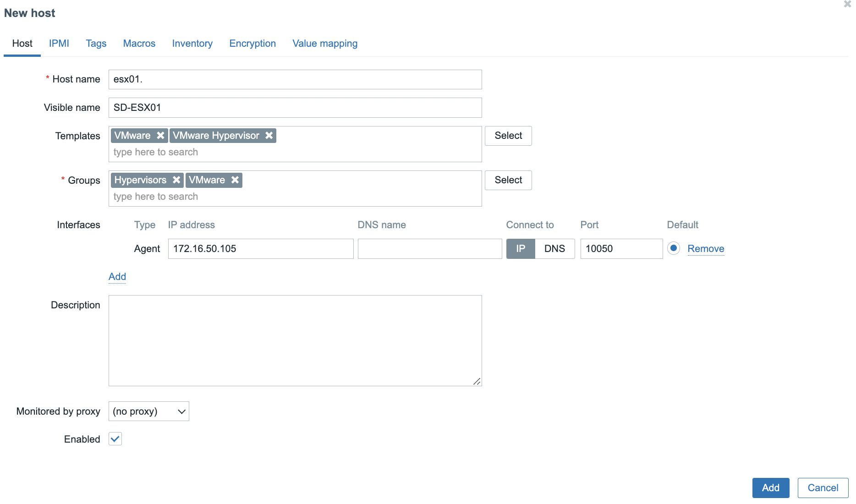Viewport: 856px width, 504px height.
Task: Remove the Hypervisors group tag
Action: pyautogui.click(x=176, y=180)
